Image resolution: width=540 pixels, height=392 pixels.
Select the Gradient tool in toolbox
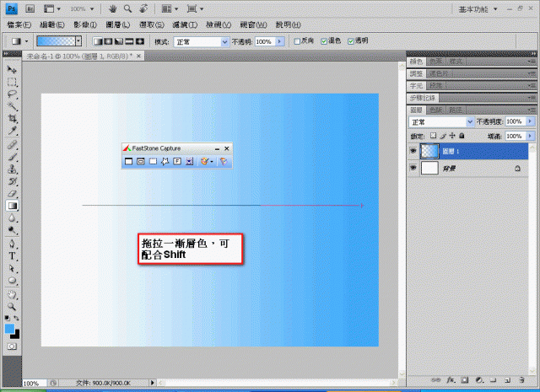pyautogui.click(x=12, y=206)
